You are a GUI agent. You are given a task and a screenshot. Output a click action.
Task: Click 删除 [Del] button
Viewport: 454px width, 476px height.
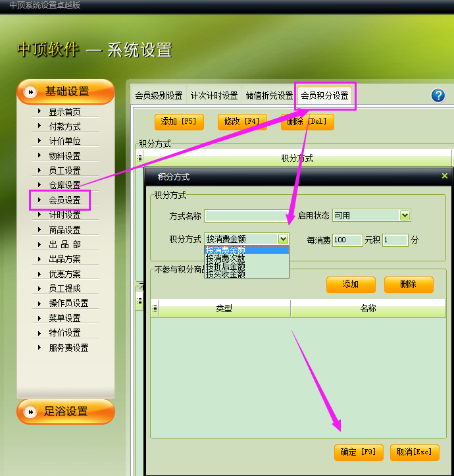pos(307,122)
